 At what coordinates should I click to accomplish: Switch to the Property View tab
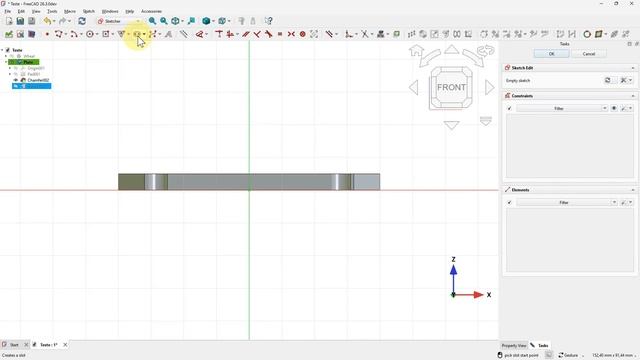click(513, 346)
